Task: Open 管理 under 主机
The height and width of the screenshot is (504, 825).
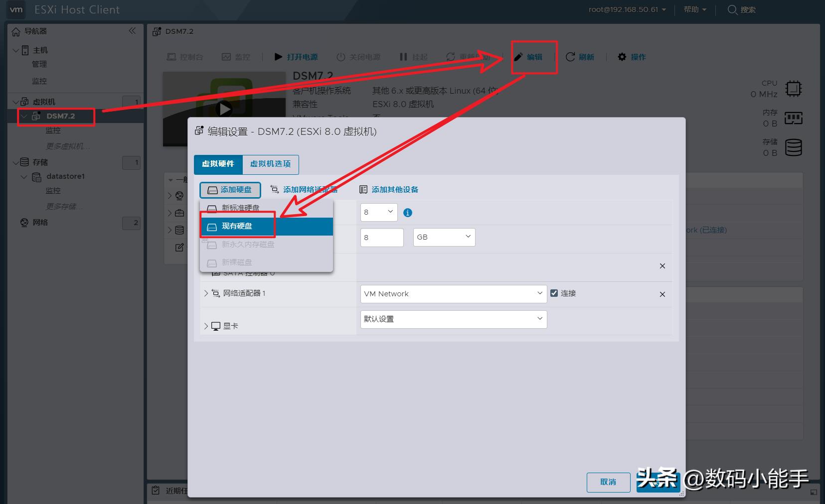Action: pyautogui.click(x=39, y=64)
